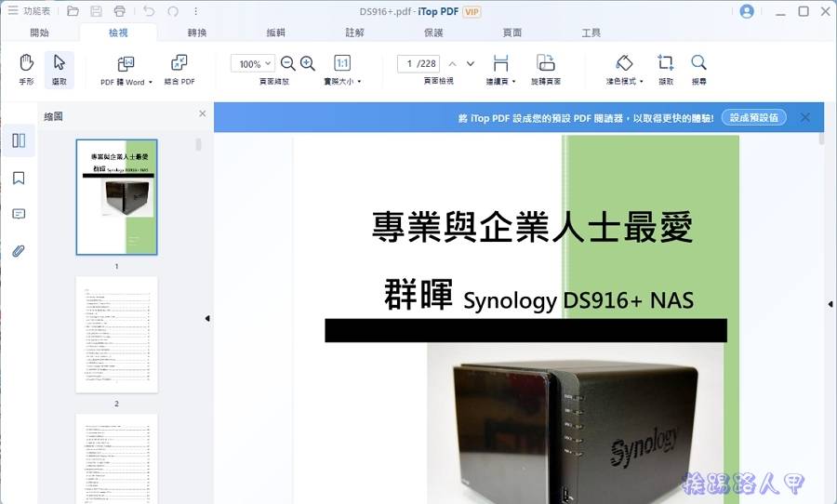Click the thumbnail panel scrollbar
837x504 pixels.
[199, 145]
